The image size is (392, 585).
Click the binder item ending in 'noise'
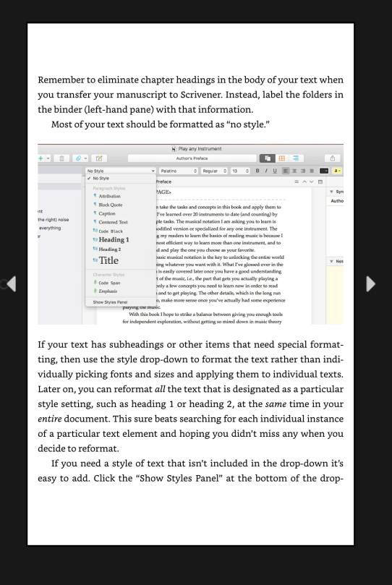(x=54, y=220)
